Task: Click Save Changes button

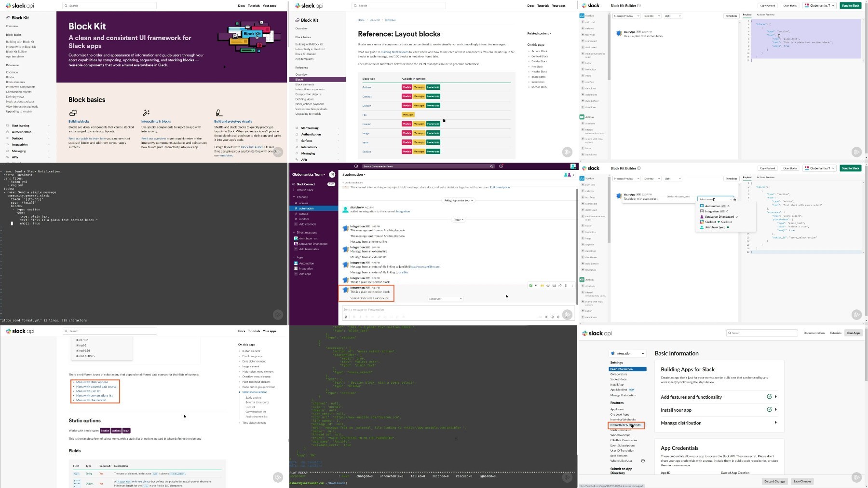Action: pos(802,481)
